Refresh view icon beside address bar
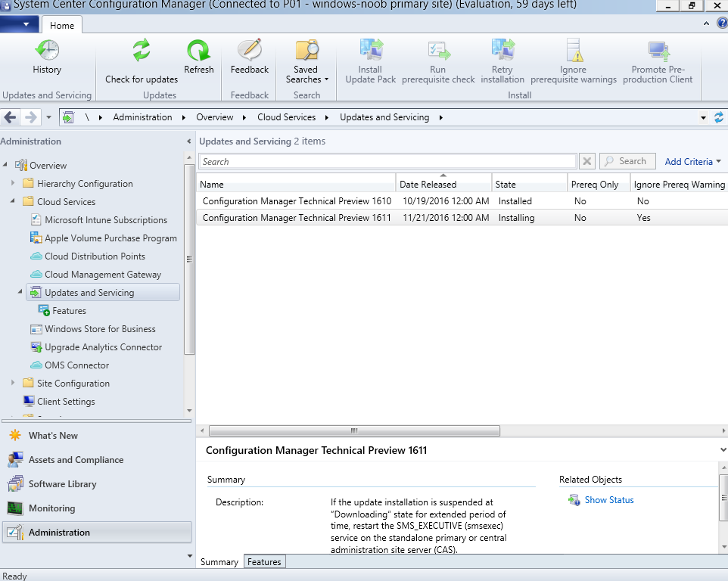 [719, 117]
